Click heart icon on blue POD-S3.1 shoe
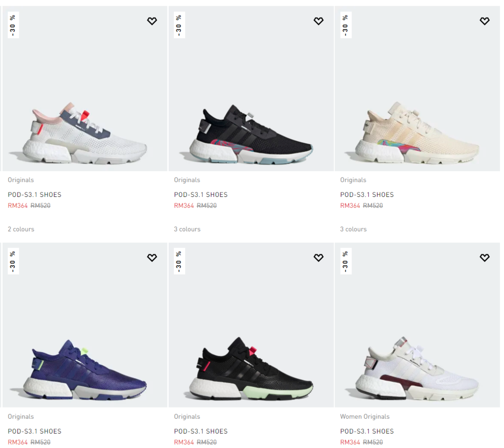Screen dimensions: 504x448 pos(152,258)
